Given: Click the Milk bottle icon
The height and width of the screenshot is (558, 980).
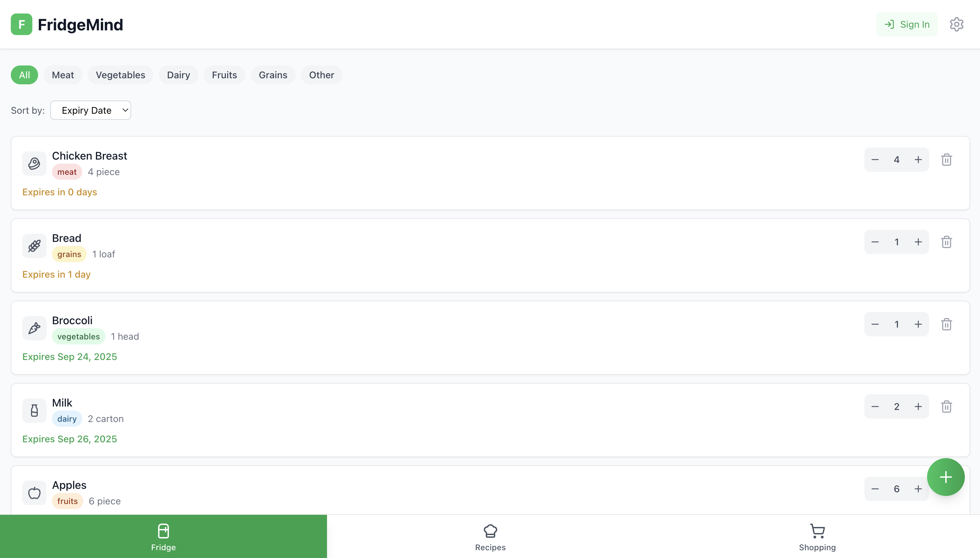Looking at the screenshot, I should 34,411.
